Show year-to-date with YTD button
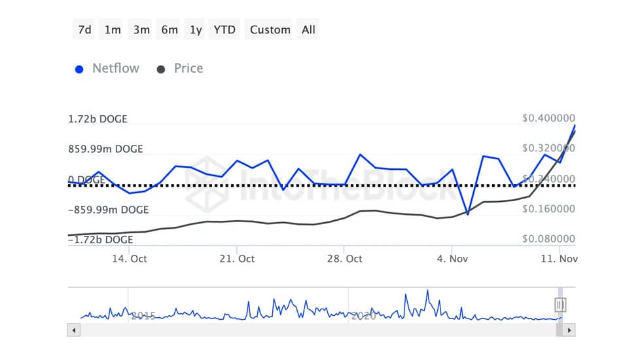The width and height of the screenshot is (644, 363). point(224,29)
